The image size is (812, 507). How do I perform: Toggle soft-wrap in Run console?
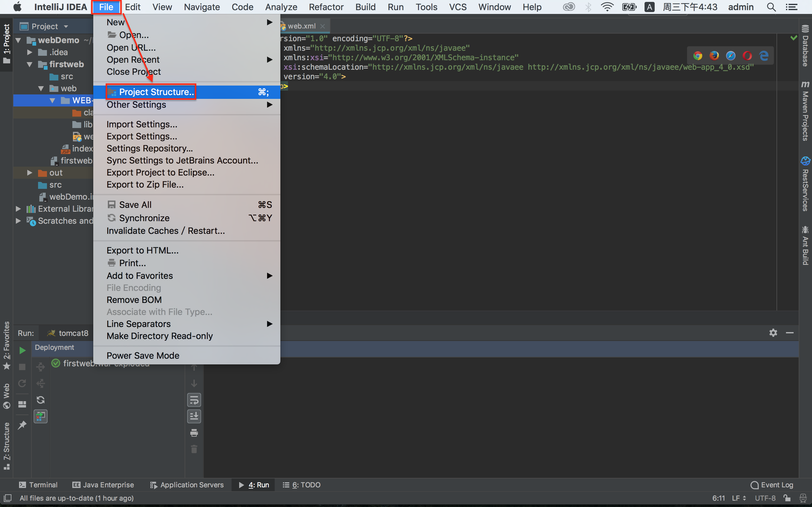[194, 400]
